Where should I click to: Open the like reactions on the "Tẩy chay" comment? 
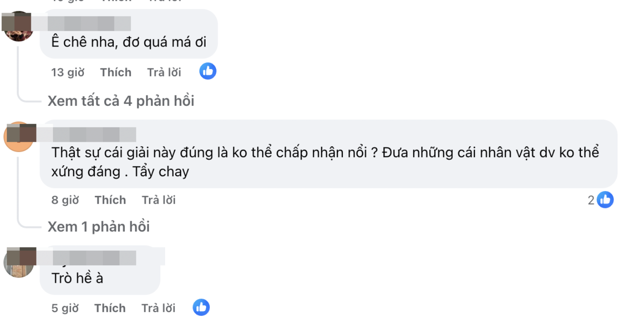tap(605, 200)
